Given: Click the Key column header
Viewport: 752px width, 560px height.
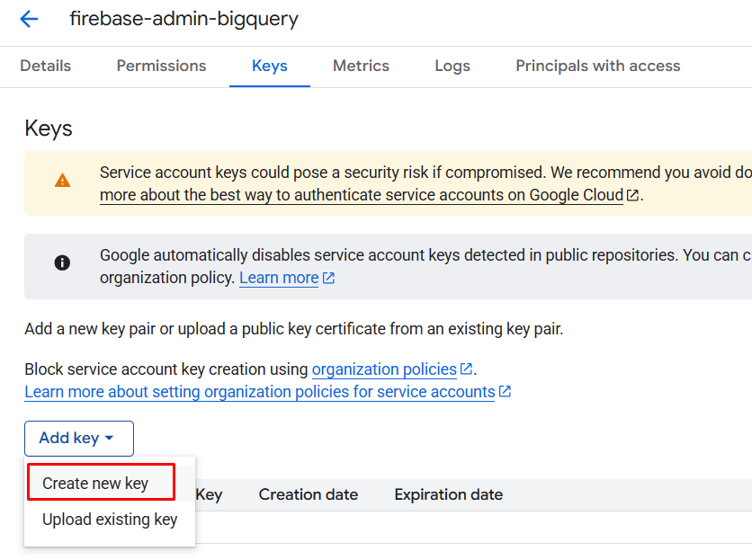Looking at the screenshot, I should coord(209,494).
